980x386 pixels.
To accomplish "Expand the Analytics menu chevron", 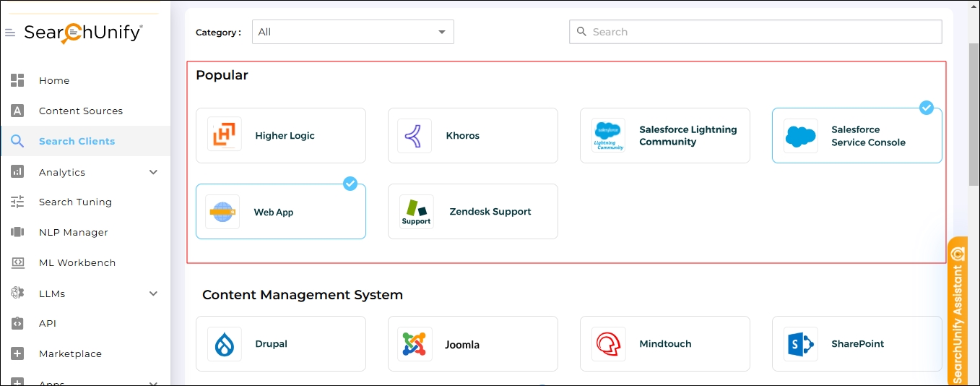I will (153, 172).
